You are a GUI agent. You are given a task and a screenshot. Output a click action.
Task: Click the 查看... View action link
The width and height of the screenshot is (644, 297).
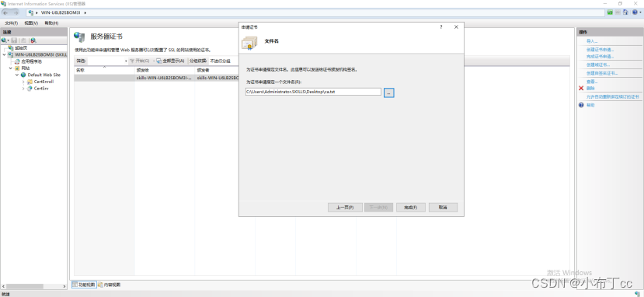point(592,82)
